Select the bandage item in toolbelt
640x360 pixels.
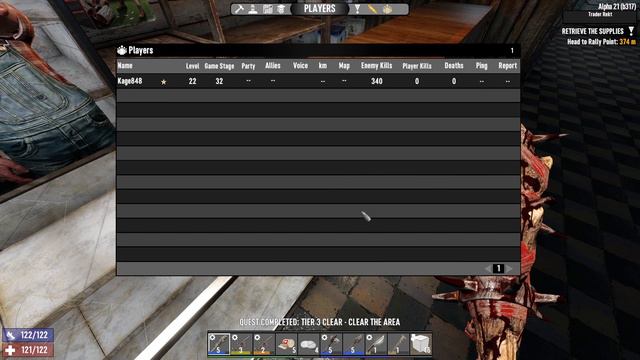coord(286,344)
